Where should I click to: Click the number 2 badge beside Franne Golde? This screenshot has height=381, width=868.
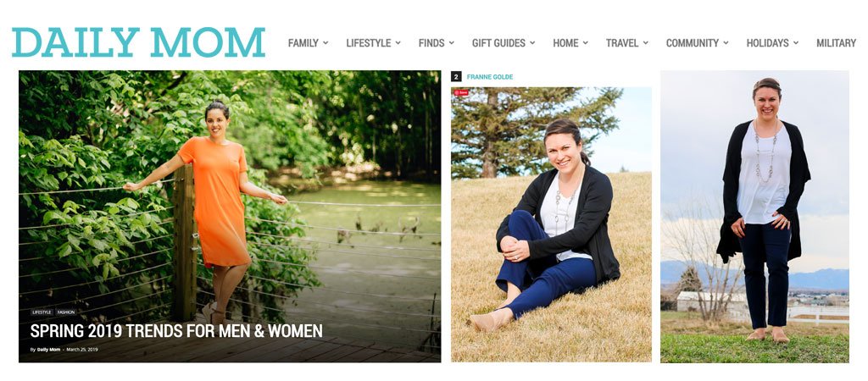tap(456, 77)
